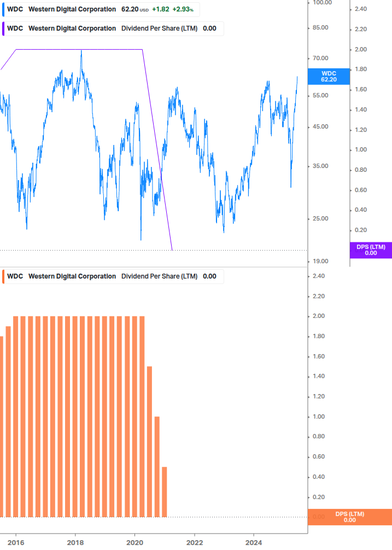Click the +1.82 change value in legend

pyautogui.click(x=160, y=9)
